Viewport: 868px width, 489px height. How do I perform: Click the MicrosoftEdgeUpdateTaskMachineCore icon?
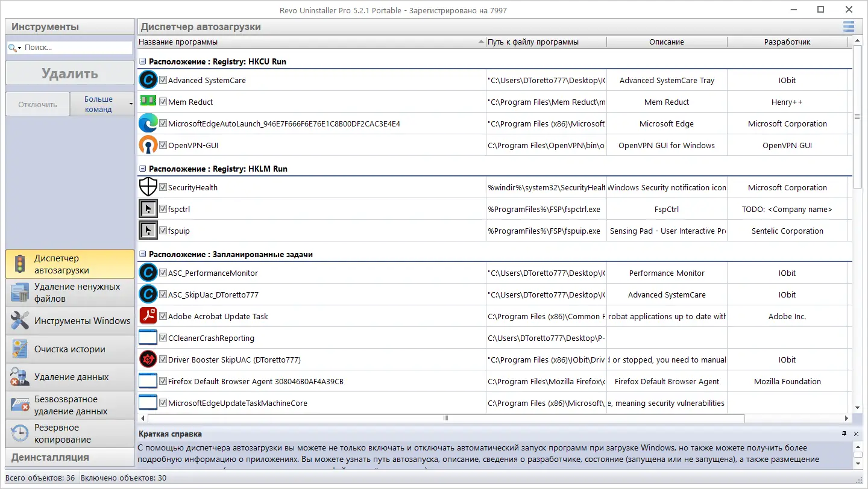click(148, 403)
